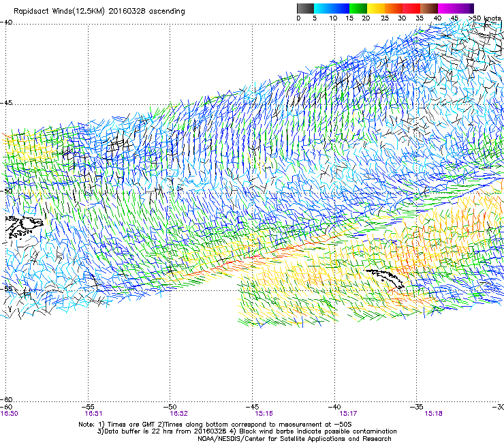Choose the orange 25-30 knots color band
This screenshot has height=443, width=504.
tap(394, 8)
